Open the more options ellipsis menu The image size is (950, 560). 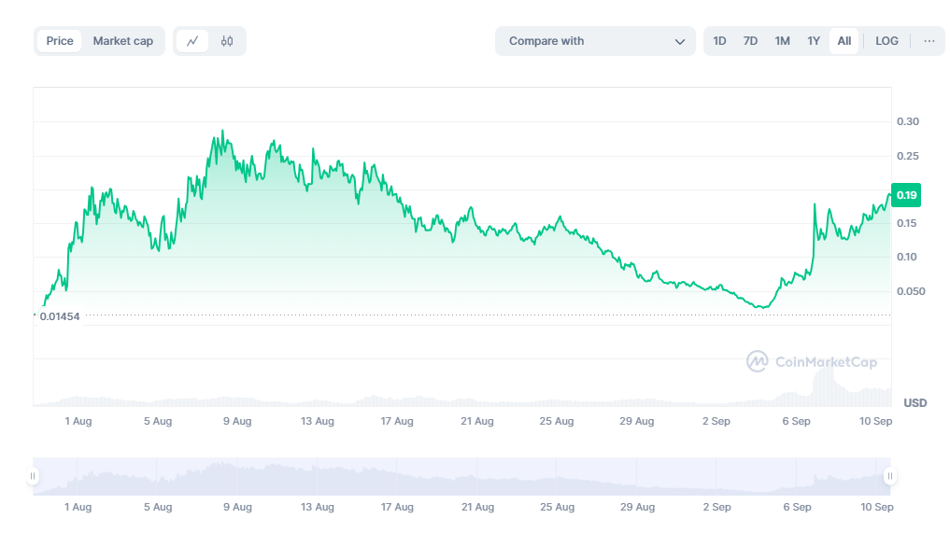coord(929,41)
